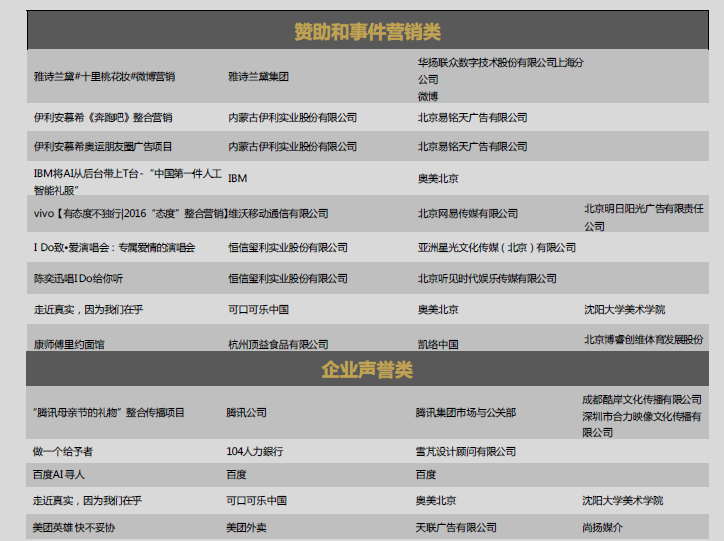Click 奥美北京 in 赞助和事件营销类 可口可乐 row
This screenshot has height=541, width=724.
click(x=438, y=310)
